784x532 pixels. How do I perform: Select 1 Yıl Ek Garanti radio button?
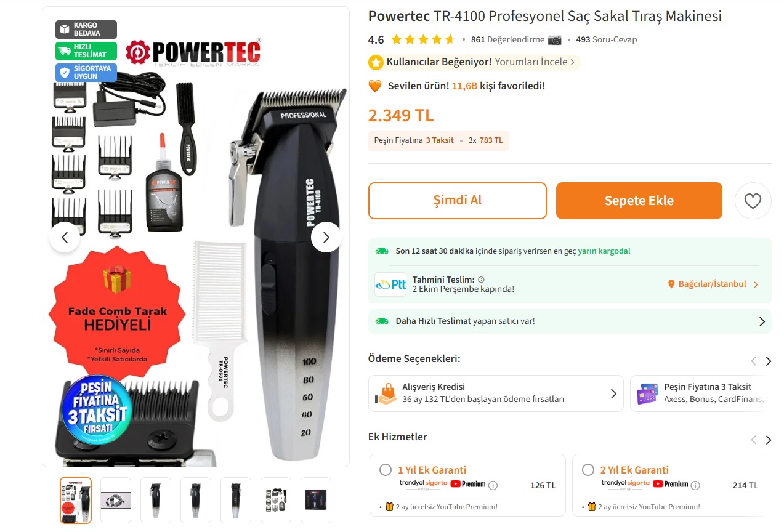tap(386, 470)
